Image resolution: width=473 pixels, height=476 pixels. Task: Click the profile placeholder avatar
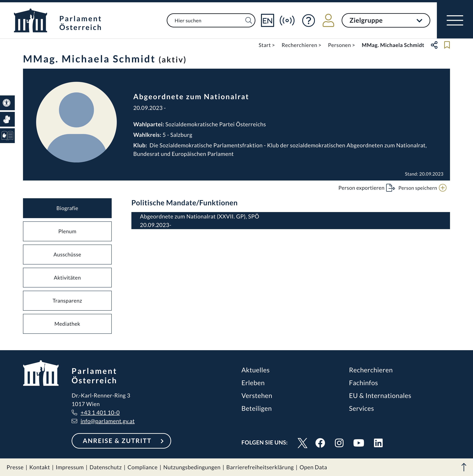pos(76,122)
